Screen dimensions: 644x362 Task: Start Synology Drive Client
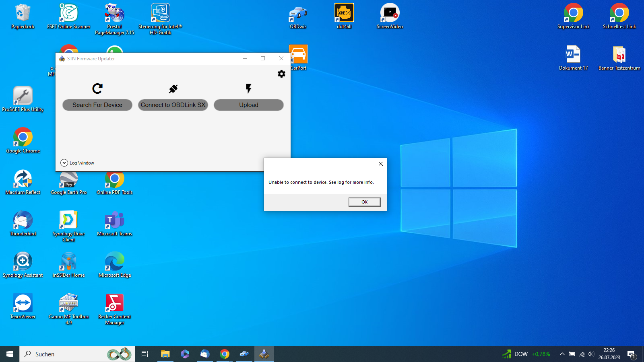pyautogui.click(x=68, y=219)
